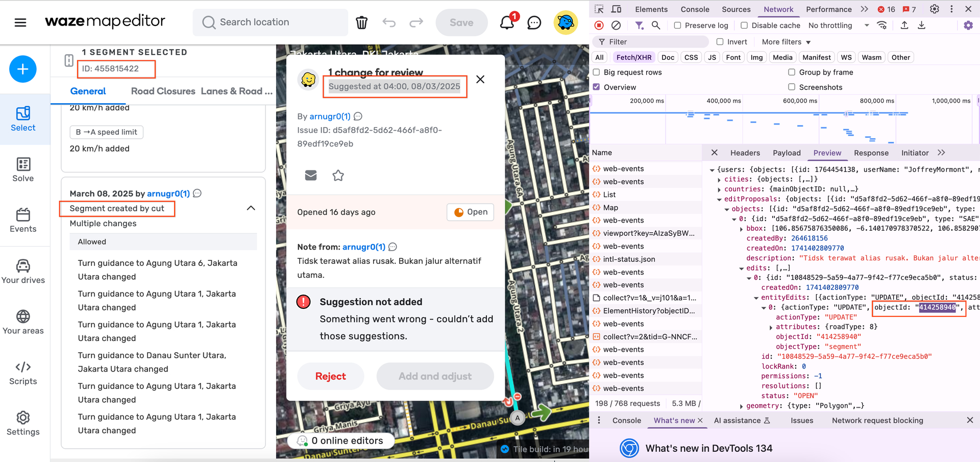This screenshot has width=980, height=462.
Task: Expand bbox node in preview tree
Action: [742, 229]
